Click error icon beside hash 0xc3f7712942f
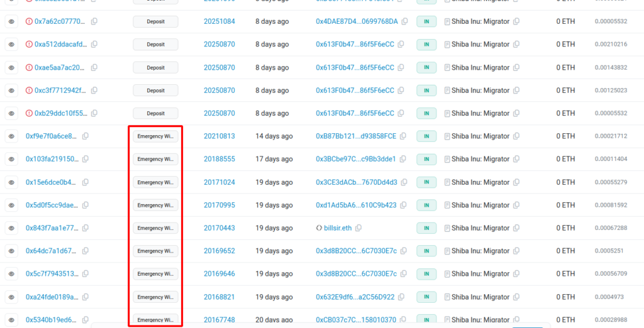The image size is (644, 328). tap(29, 90)
